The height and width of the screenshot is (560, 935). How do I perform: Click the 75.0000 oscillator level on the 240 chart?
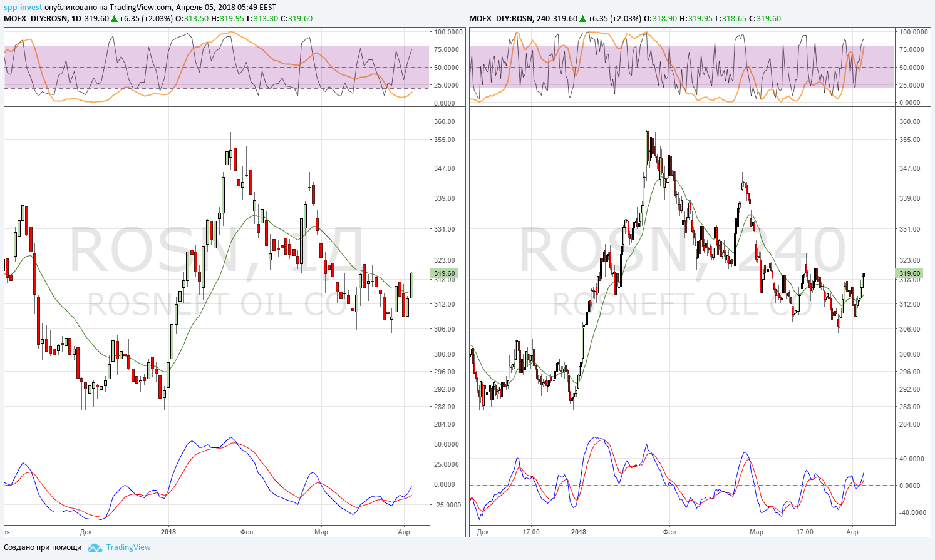click(913, 49)
